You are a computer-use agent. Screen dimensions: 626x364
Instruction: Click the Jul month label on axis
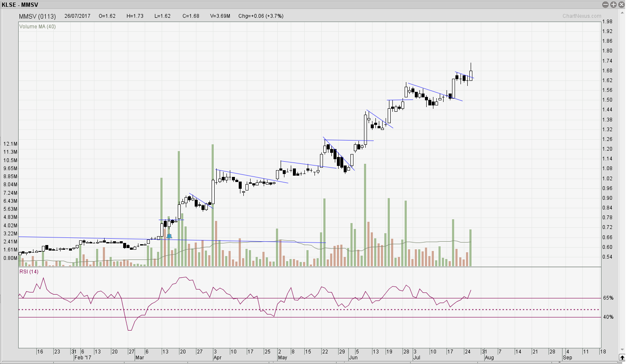click(417, 358)
